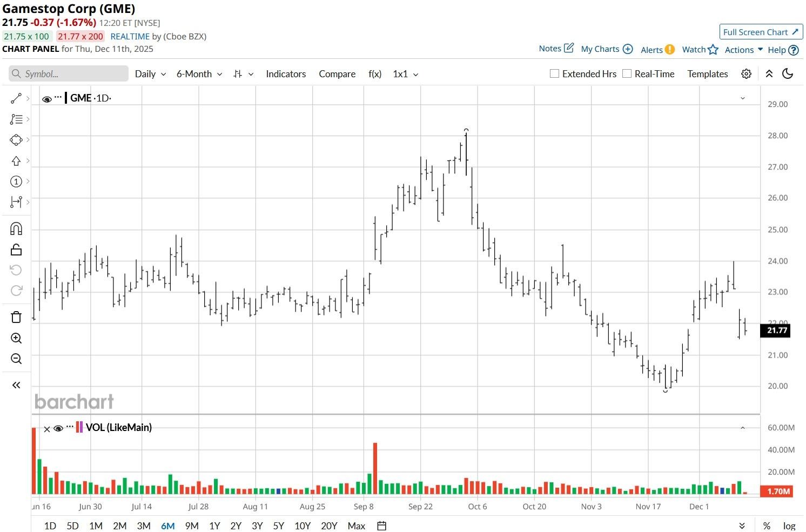Open chart Templates
Image resolution: width=806 pixels, height=532 pixels.
click(x=708, y=74)
